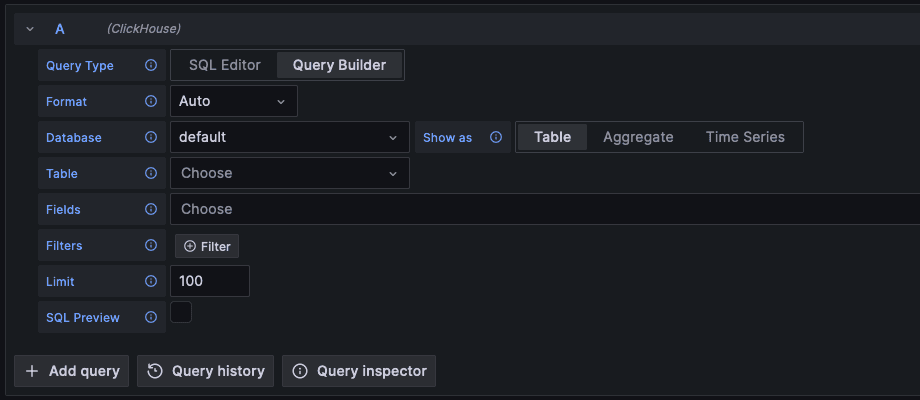Click the info icon next to Format
Viewport: 920px width, 400px height.
click(x=151, y=102)
